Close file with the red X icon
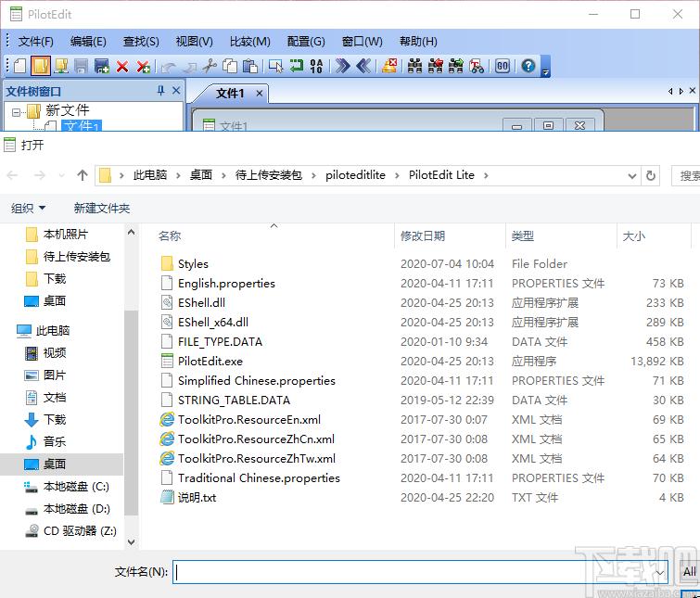This screenshot has height=598, width=700. click(121, 67)
